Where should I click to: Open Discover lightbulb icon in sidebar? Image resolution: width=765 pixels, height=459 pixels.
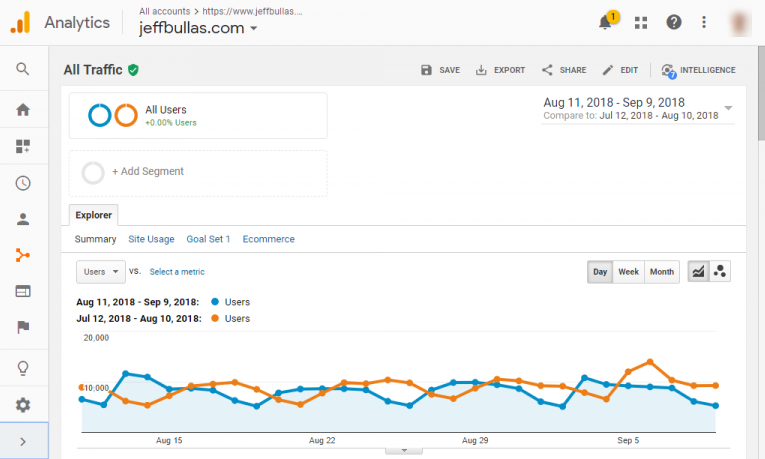point(23,368)
